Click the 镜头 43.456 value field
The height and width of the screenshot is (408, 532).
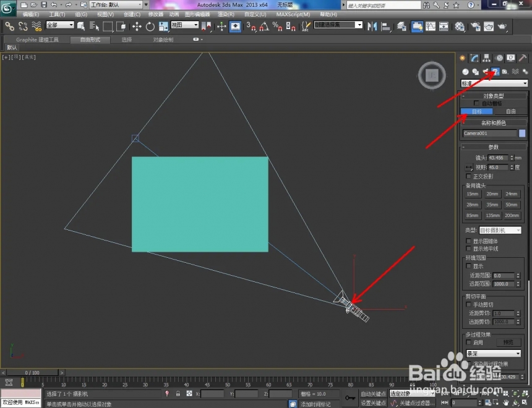(x=498, y=158)
